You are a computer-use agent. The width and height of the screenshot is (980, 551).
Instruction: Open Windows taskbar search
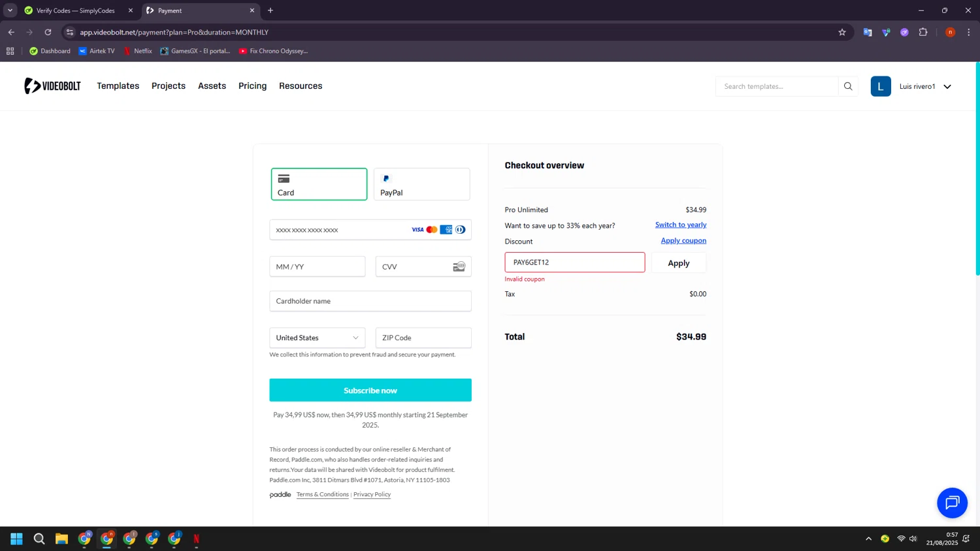[x=39, y=539]
